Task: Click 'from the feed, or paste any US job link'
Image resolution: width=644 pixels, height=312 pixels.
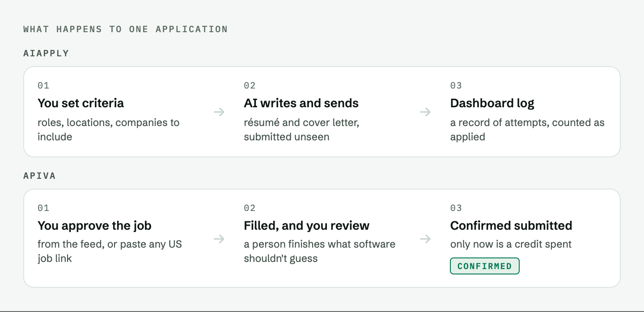Action: click(x=110, y=251)
